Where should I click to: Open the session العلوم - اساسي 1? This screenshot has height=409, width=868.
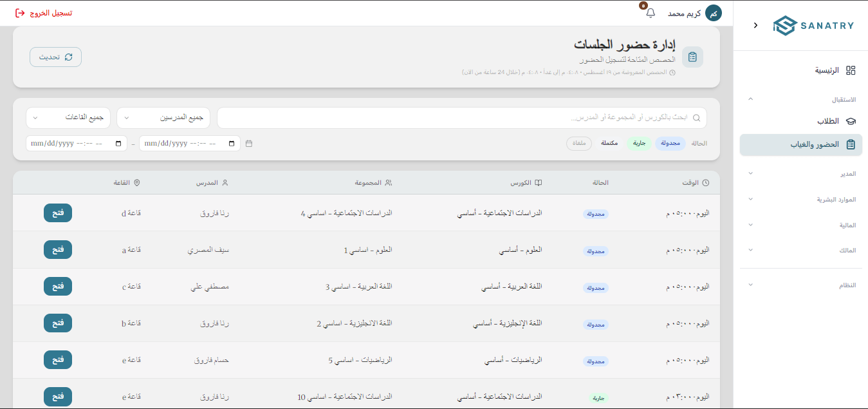[x=58, y=250]
